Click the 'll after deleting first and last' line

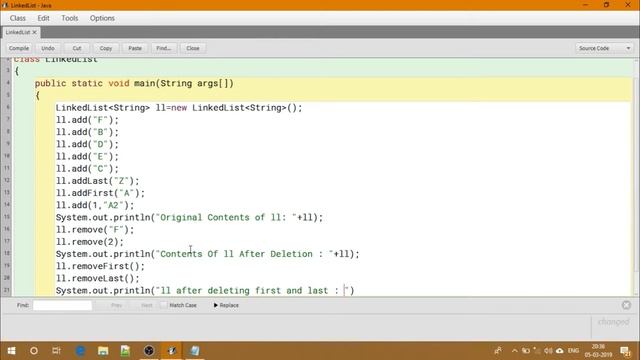point(205,291)
